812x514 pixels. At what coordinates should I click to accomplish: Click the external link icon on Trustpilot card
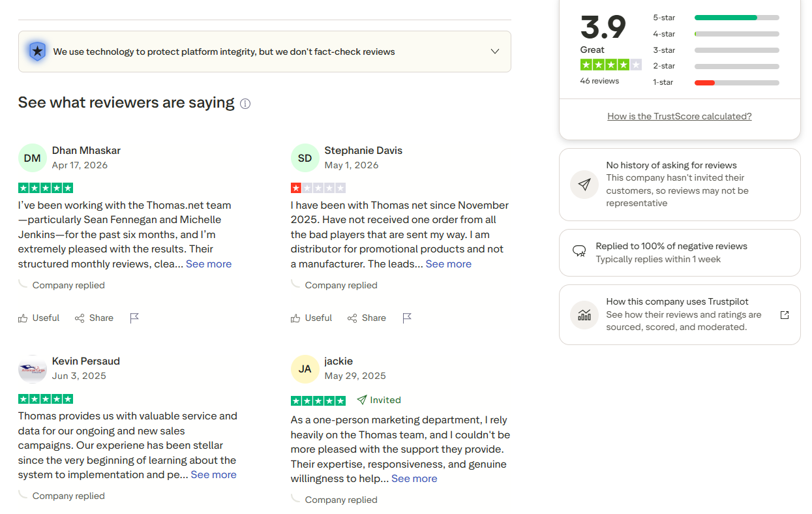785,315
